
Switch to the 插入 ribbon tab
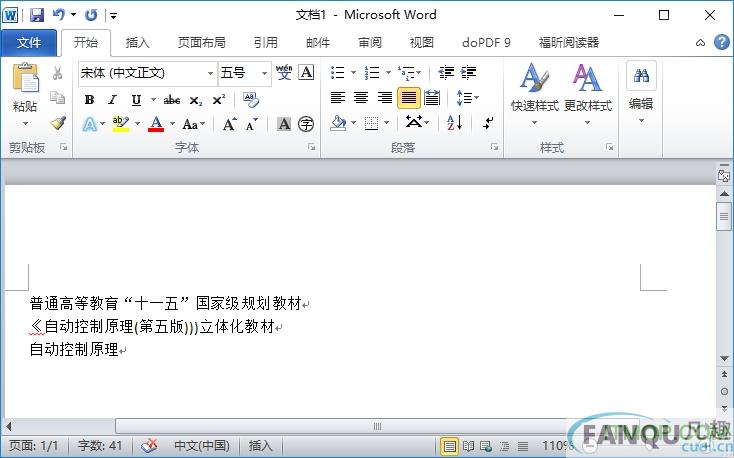pos(137,43)
